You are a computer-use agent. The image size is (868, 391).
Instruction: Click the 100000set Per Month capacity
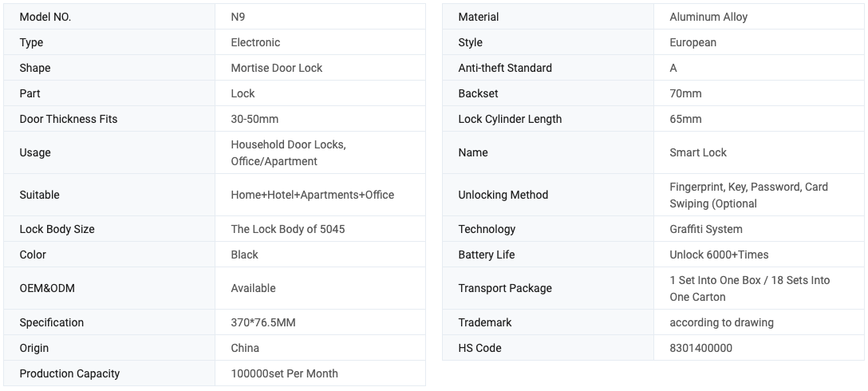(x=285, y=373)
